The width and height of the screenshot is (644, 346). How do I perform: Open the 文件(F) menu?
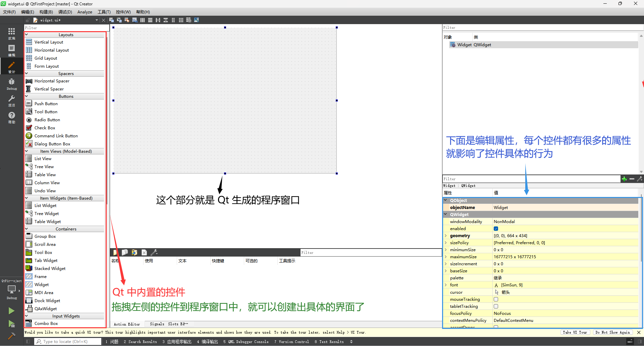[9, 12]
